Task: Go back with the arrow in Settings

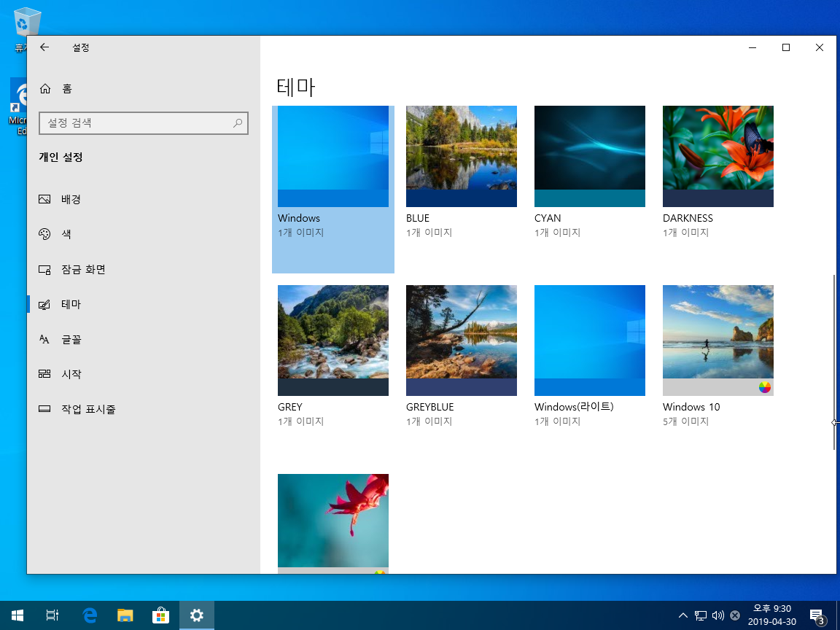Action: 44,47
